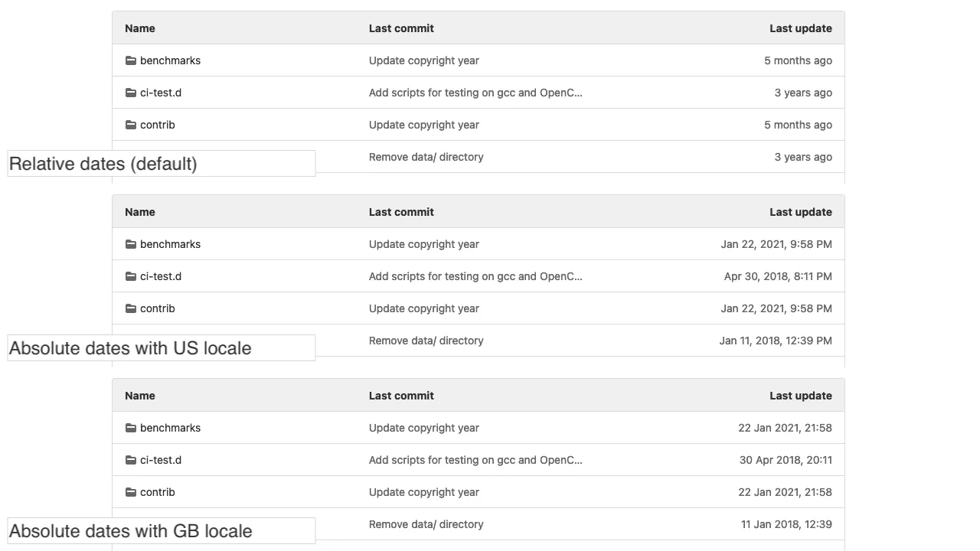Click the Last commit header in the US locale table
The width and height of the screenshot is (980, 551).
coord(400,212)
